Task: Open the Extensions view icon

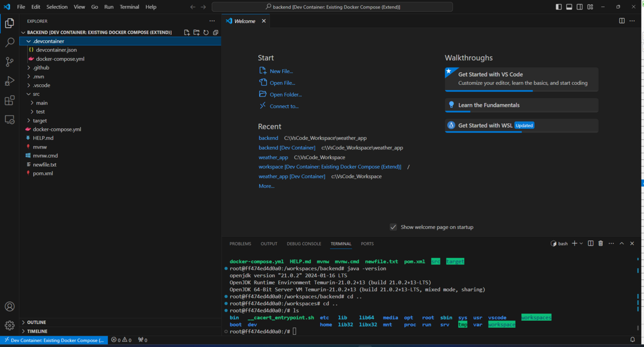Action: pos(10,100)
